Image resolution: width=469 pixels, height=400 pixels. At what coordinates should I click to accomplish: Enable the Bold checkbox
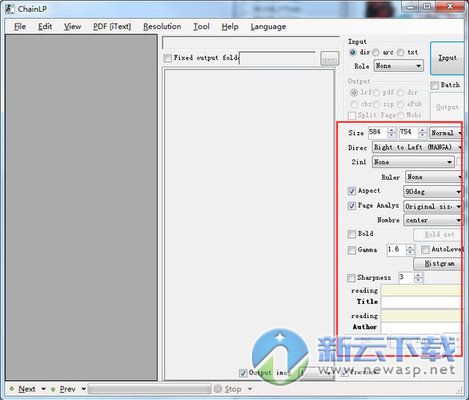coord(352,234)
